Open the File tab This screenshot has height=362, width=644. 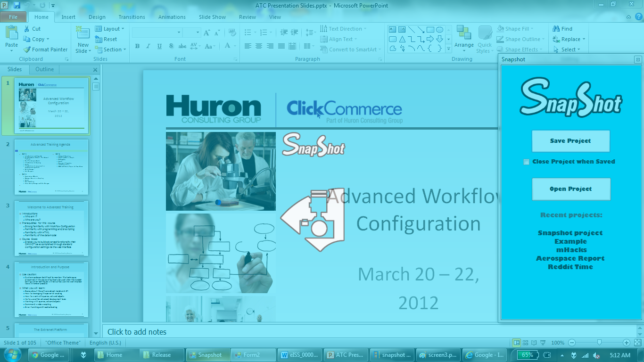pyautogui.click(x=13, y=17)
